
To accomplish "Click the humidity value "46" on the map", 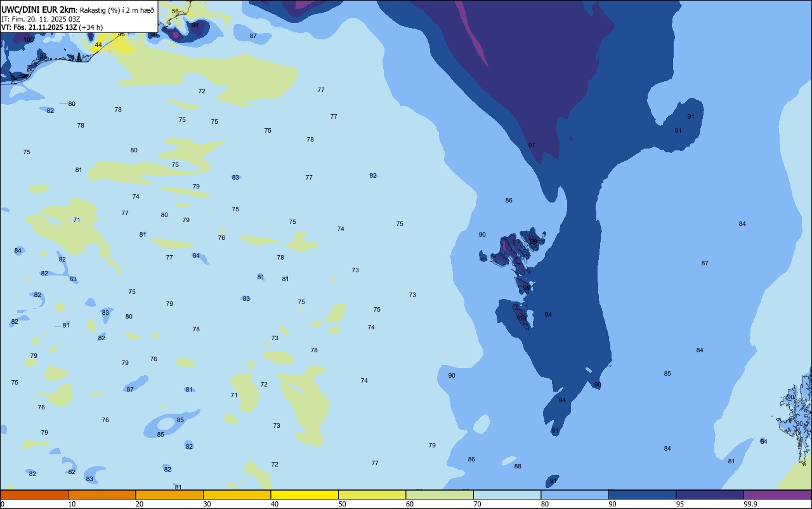I will [121, 34].
